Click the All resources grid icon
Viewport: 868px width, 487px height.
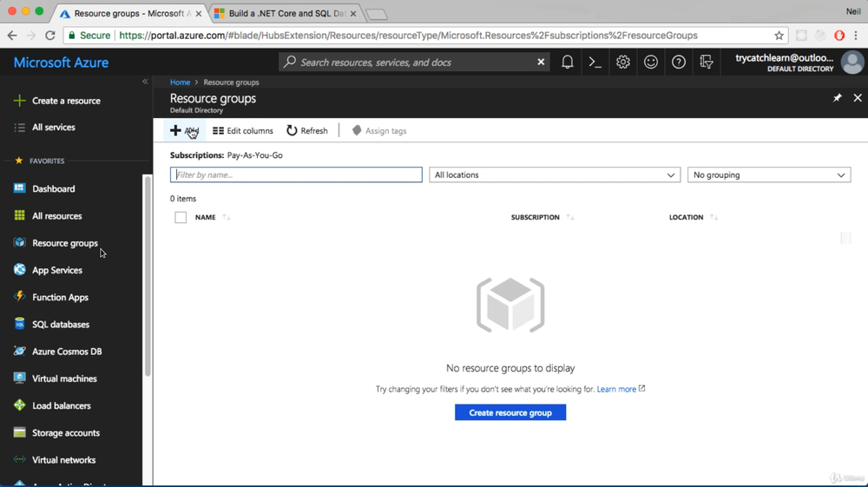click(x=19, y=215)
